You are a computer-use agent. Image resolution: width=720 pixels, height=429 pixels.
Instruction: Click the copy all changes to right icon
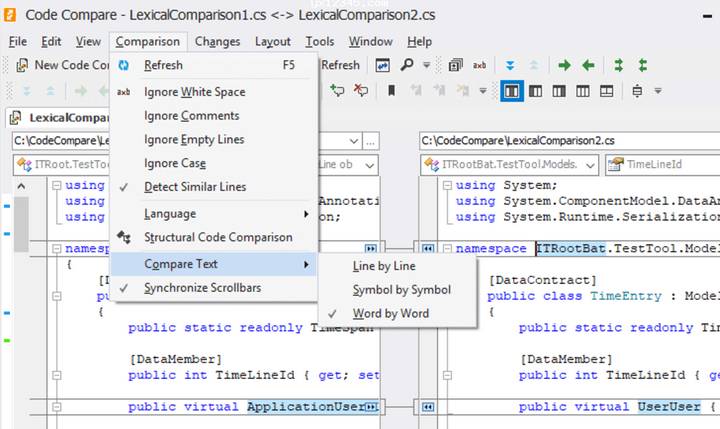[619, 65]
